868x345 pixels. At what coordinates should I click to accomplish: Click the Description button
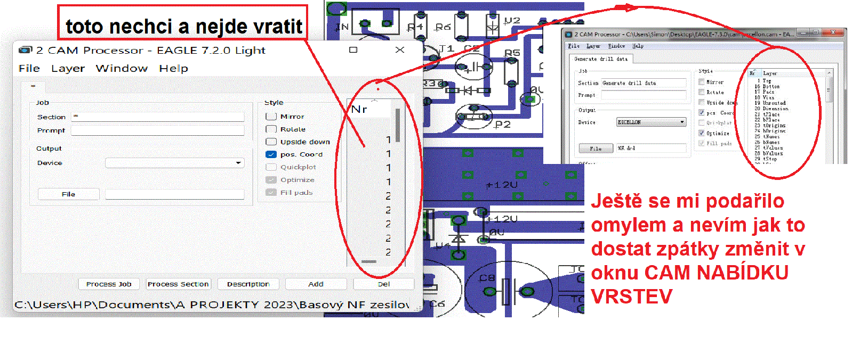(x=248, y=284)
